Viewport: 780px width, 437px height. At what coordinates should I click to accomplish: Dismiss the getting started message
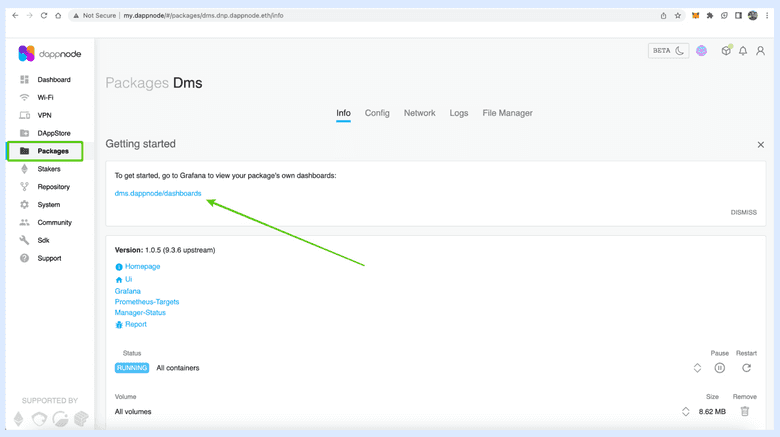point(743,212)
